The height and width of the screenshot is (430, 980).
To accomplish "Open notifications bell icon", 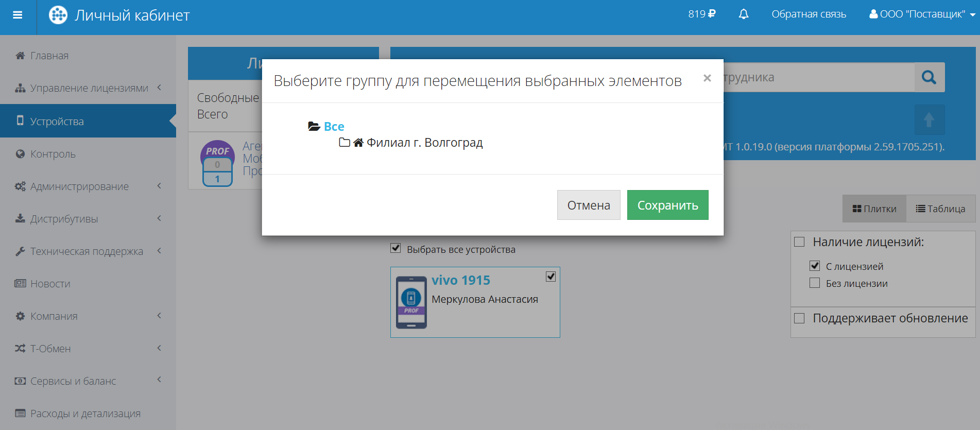I will pos(743,14).
